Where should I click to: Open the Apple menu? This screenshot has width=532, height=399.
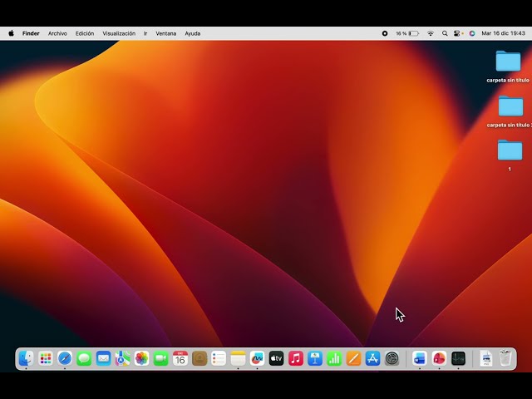click(x=11, y=33)
